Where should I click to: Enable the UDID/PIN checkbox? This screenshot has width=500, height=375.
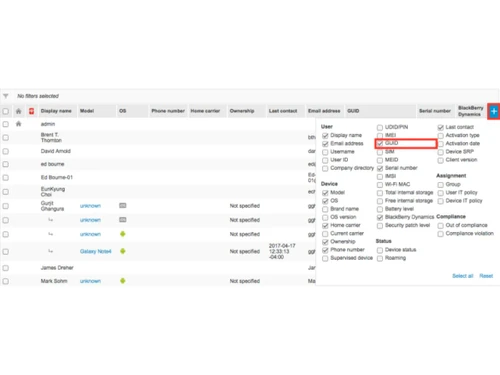[x=380, y=127]
